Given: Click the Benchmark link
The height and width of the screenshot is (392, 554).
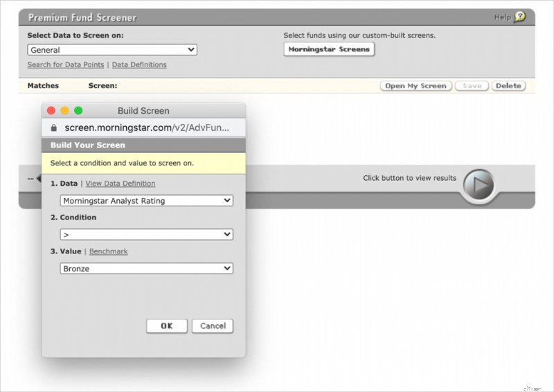Looking at the screenshot, I should coord(109,251).
